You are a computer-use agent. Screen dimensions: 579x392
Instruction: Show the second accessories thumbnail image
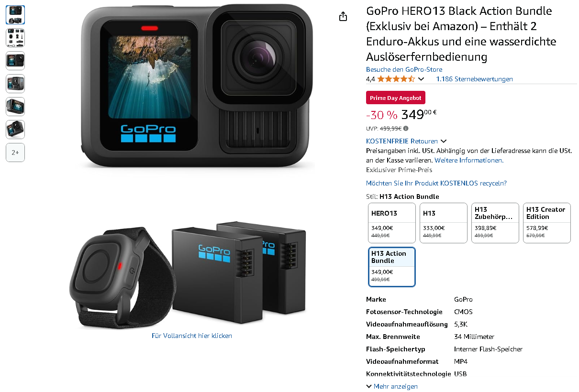pos(15,38)
